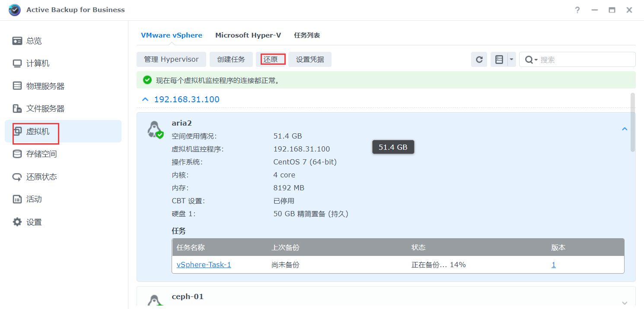Click the ceph-01 Linux VM icon
Screen dimensions: 644x309
click(x=155, y=301)
